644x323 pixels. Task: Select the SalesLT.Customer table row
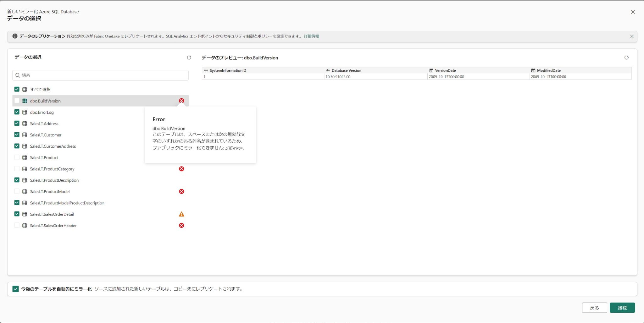point(46,135)
